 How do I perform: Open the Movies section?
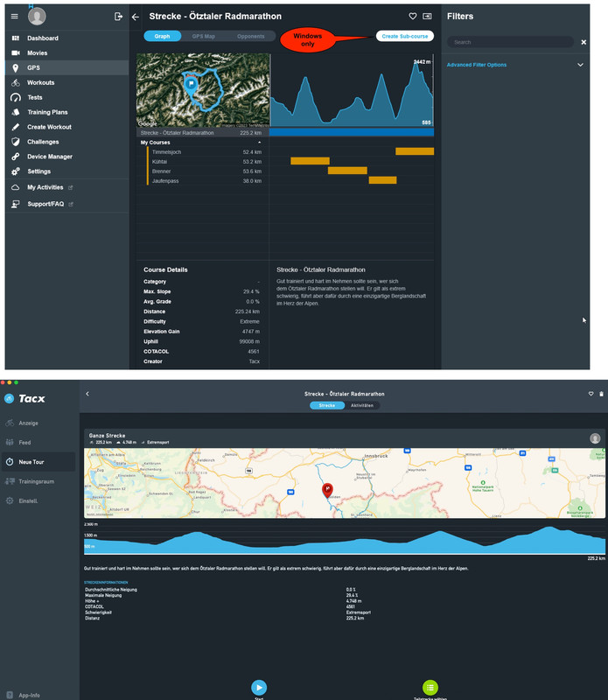coord(67,53)
